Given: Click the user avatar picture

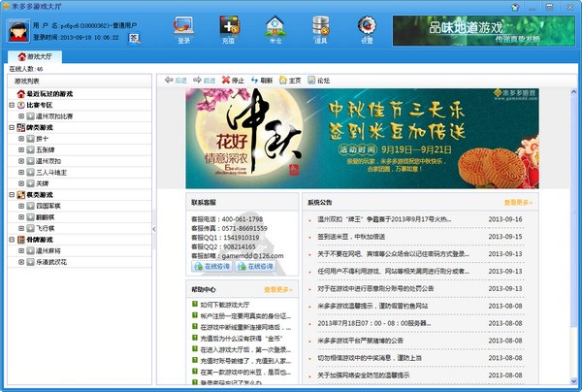Looking at the screenshot, I should [18, 32].
